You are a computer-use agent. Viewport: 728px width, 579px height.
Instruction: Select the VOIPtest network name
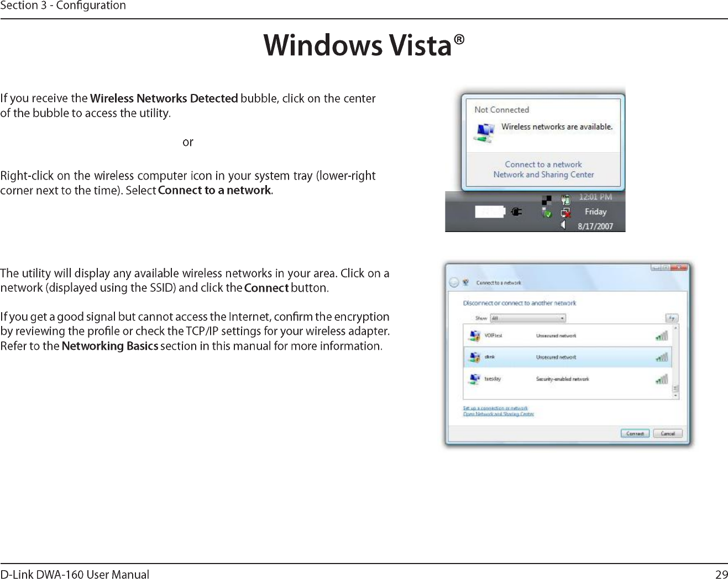493,335
